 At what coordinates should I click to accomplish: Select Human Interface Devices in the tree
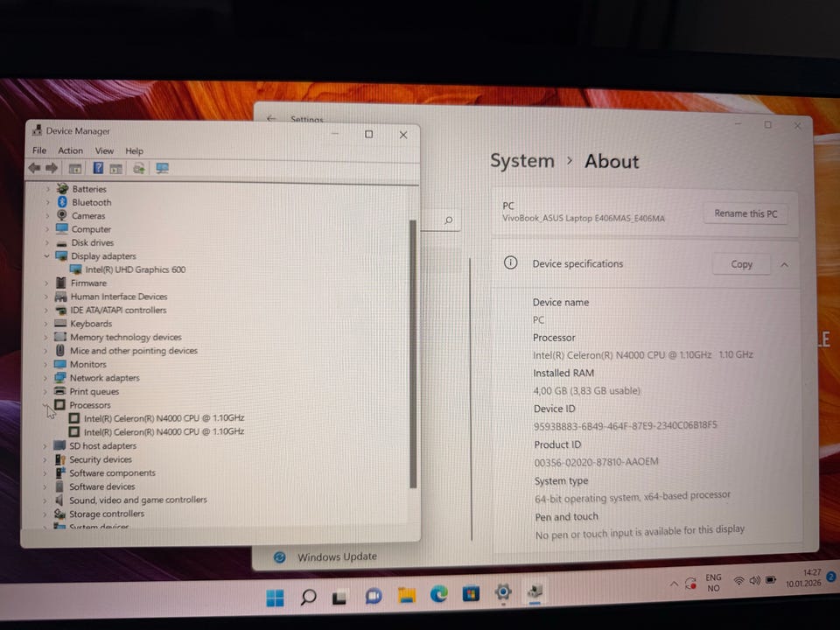pos(119,297)
